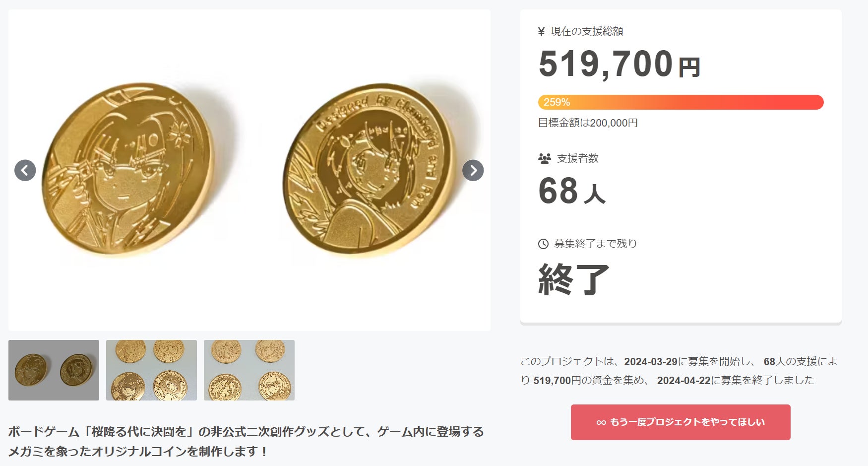Click the 2024-03-29 start date

[x=650, y=362]
